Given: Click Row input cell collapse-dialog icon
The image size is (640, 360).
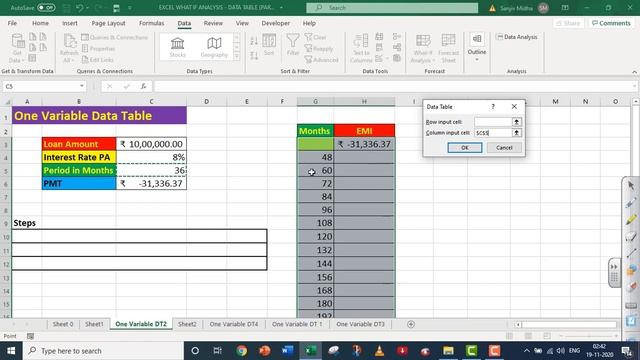Looking at the screenshot, I should [x=516, y=122].
